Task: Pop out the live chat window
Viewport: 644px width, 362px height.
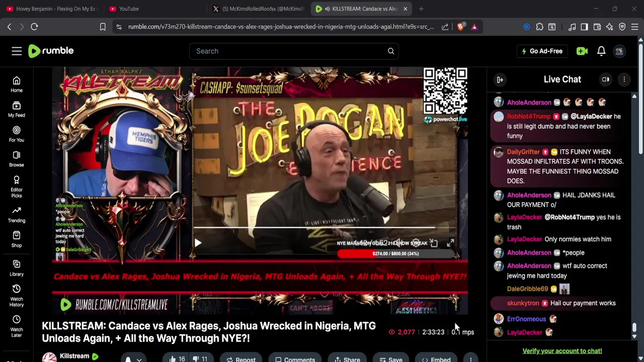Action: (606, 79)
